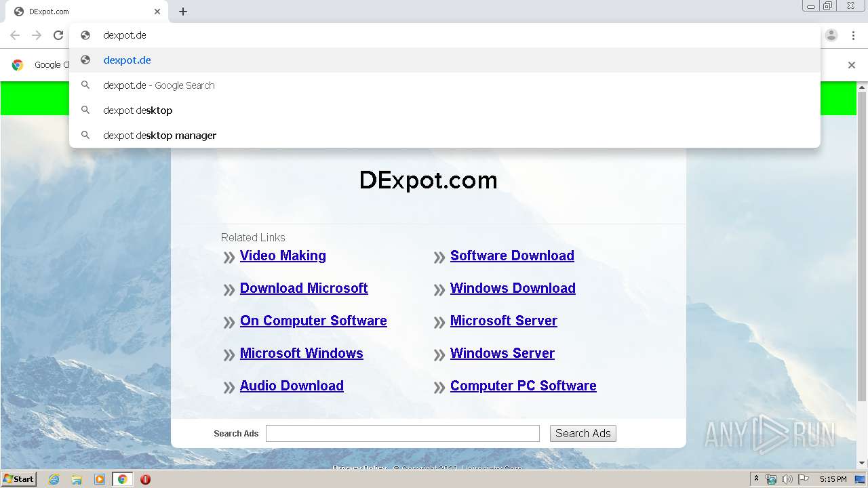Click chevron icon beside Audio Download
Viewport: 868px width, 488px height.
click(x=229, y=388)
